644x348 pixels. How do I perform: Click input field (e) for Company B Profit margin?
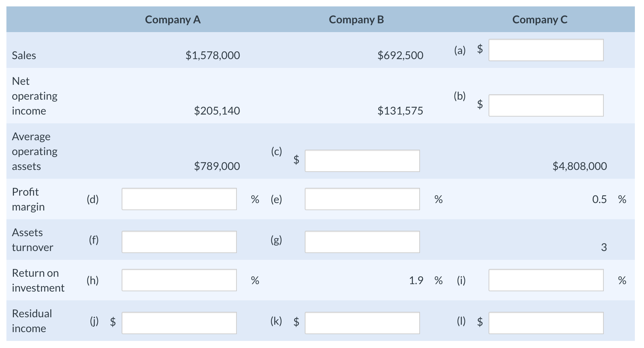tap(362, 199)
